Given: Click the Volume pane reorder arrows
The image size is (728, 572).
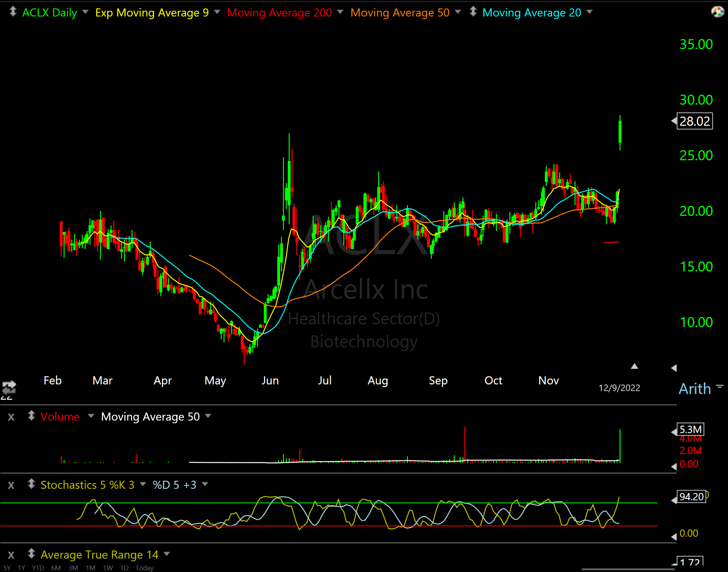Looking at the screenshot, I should (31, 416).
